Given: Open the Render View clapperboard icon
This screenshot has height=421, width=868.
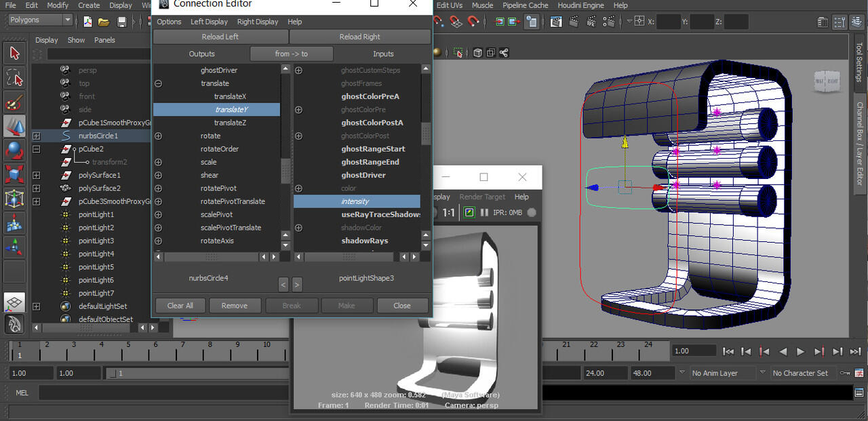Looking at the screenshot, I should coord(556,22).
